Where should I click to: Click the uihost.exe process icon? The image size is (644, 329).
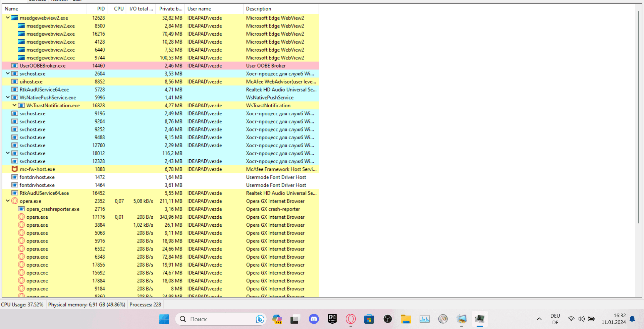tap(15, 81)
